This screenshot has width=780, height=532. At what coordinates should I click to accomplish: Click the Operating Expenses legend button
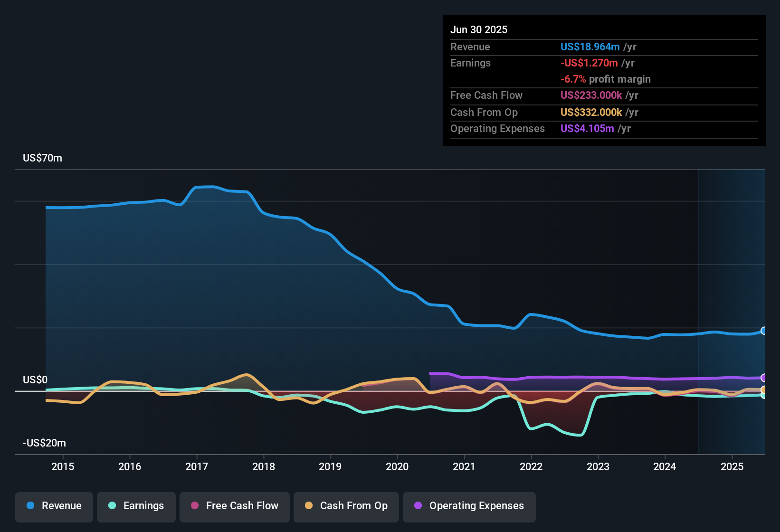click(x=469, y=506)
